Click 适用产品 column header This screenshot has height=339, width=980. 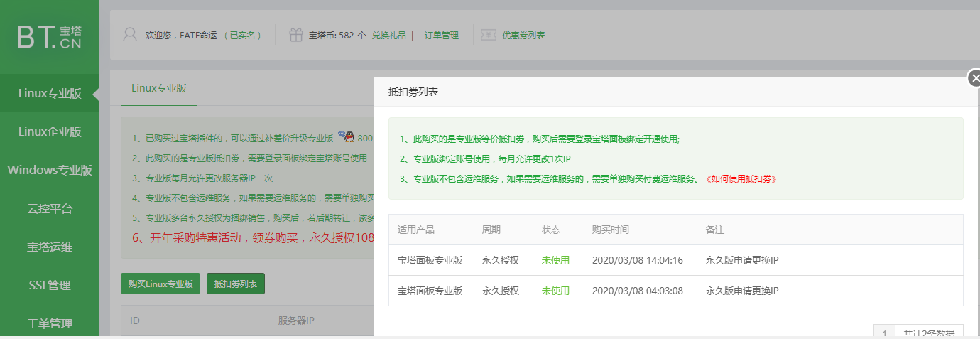[416, 230]
